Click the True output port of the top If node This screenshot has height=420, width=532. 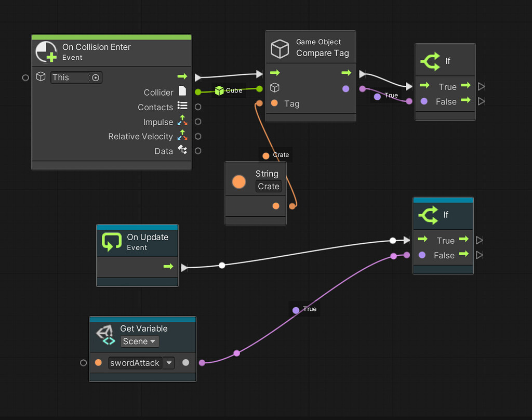point(467,86)
